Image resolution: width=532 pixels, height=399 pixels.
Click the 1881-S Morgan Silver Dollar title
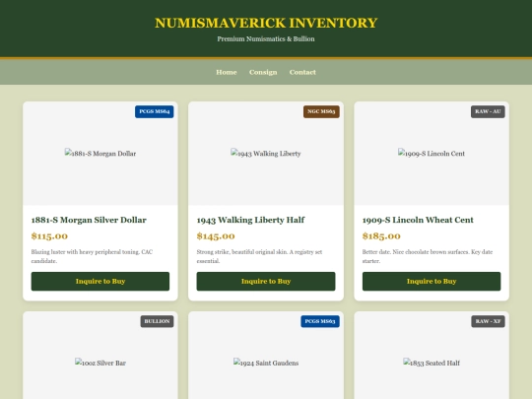tap(89, 220)
